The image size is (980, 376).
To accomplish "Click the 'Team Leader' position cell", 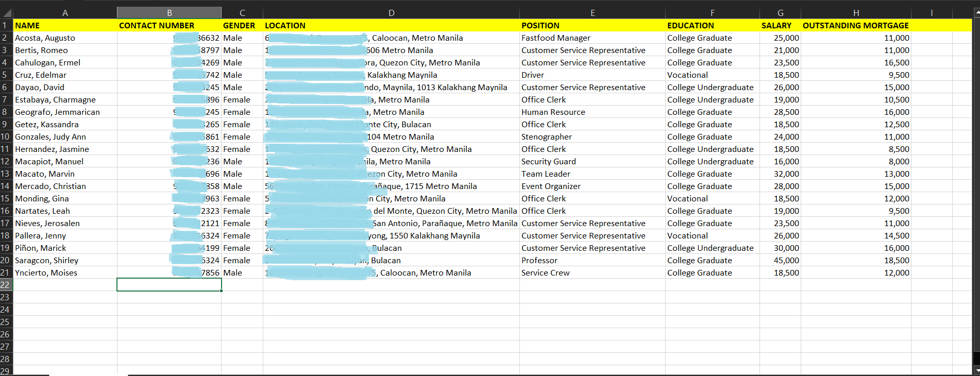I will [593, 174].
